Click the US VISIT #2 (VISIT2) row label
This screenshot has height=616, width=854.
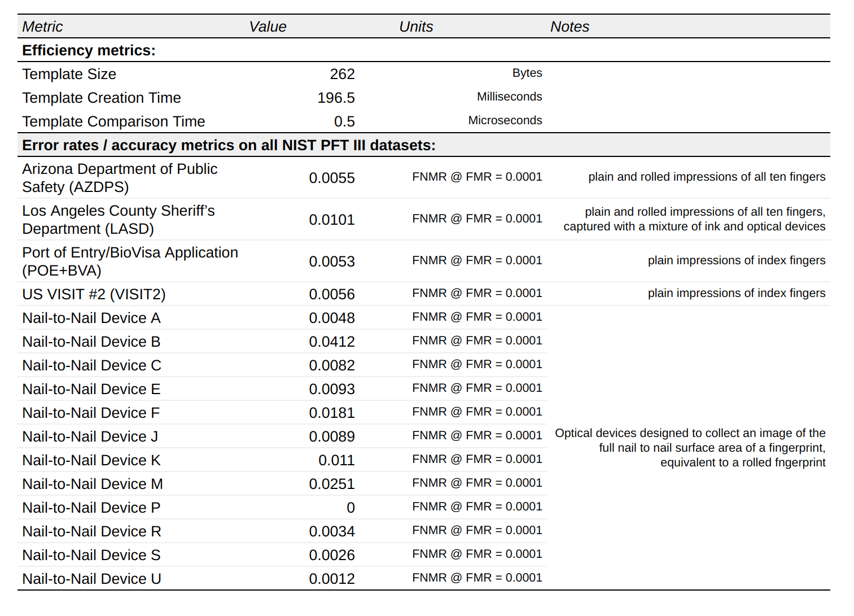click(x=94, y=294)
